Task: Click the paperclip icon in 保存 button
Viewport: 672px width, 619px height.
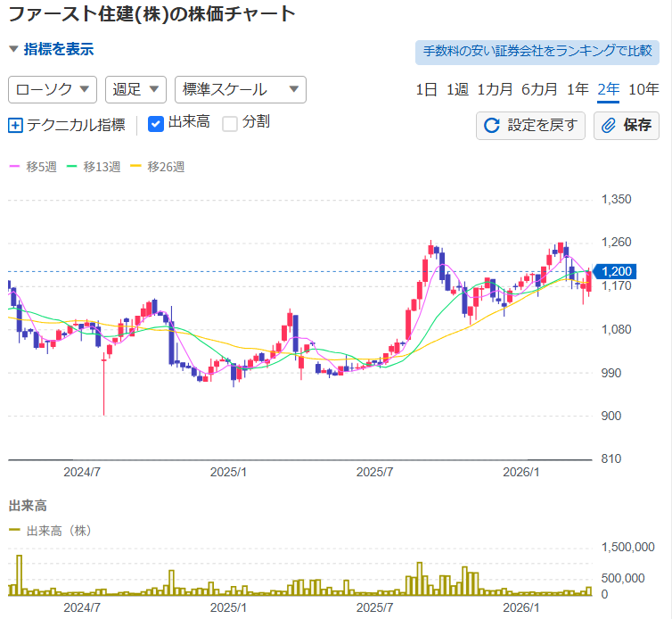Action: point(610,126)
